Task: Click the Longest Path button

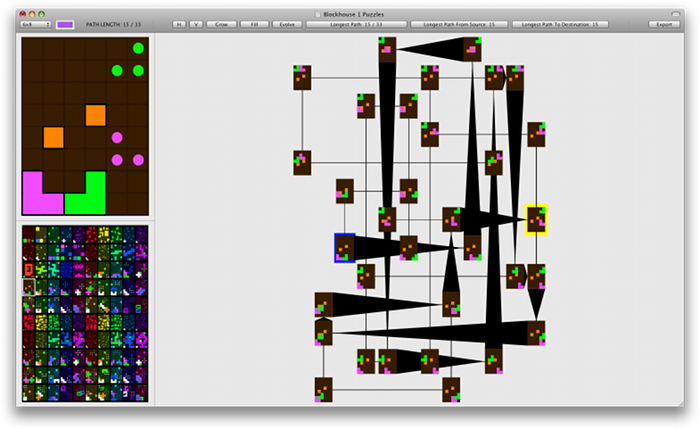Action: coord(356,24)
